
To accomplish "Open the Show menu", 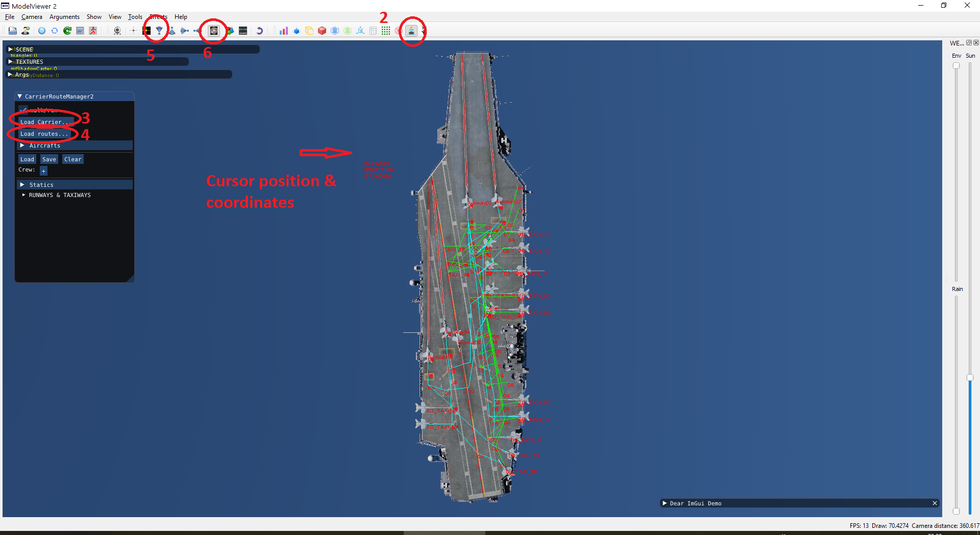I will pyautogui.click(x=94, y=17).
